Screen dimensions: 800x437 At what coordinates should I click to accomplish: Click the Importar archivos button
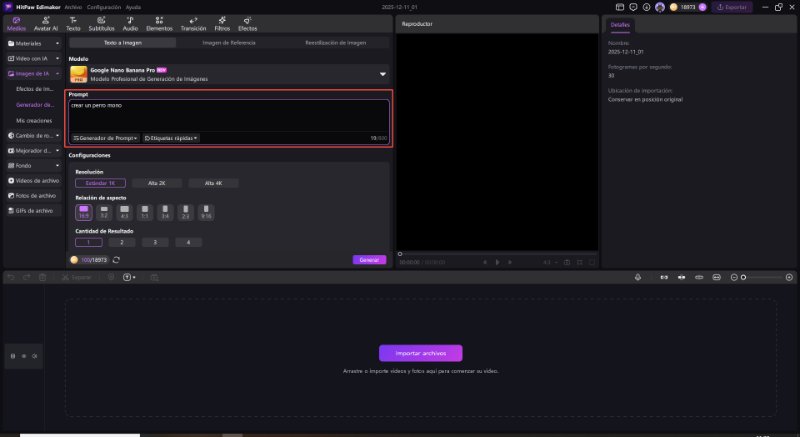tap(421, 353)
